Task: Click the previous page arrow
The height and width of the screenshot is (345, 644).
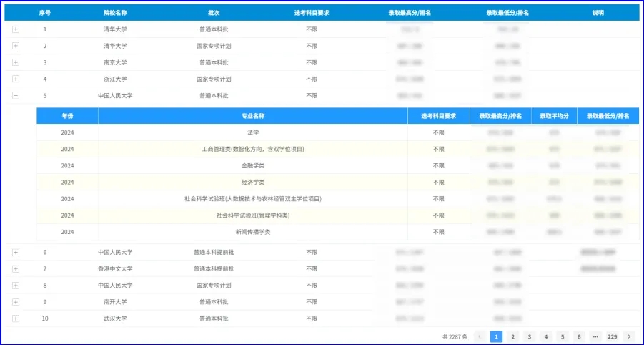Action: (480, 336)
